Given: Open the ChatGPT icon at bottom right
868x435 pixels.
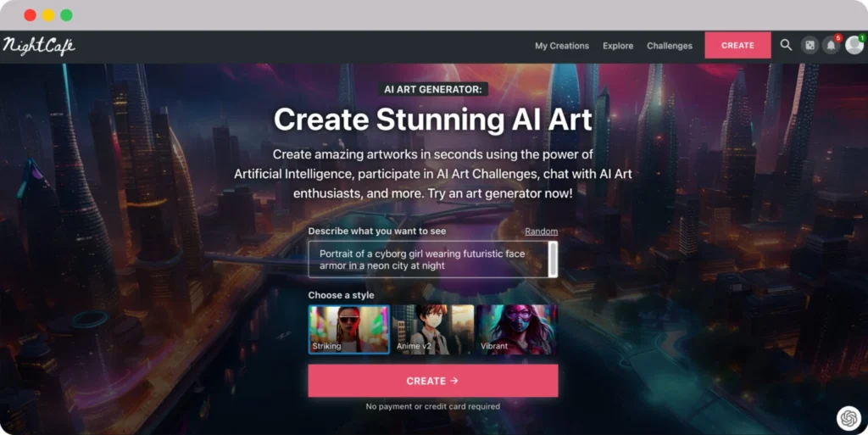Looking at the screenshot, I should tap(849, 418).
